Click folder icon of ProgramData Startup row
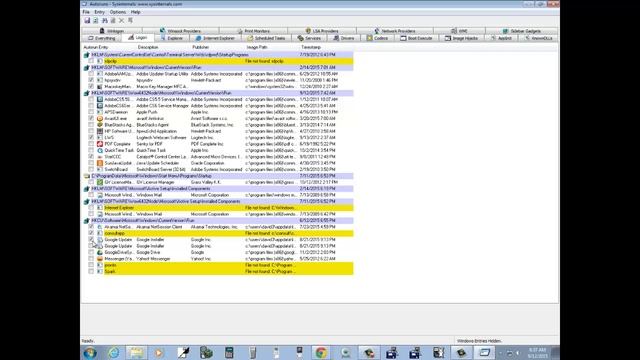This screenshot has height=360, width=640. pyautogui.click(x=87, y=176)
